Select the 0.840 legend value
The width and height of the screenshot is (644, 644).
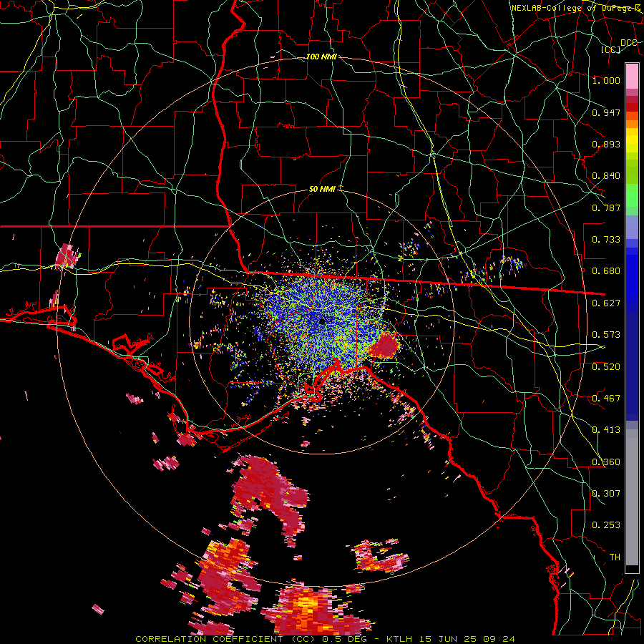[x=606, y=176]
